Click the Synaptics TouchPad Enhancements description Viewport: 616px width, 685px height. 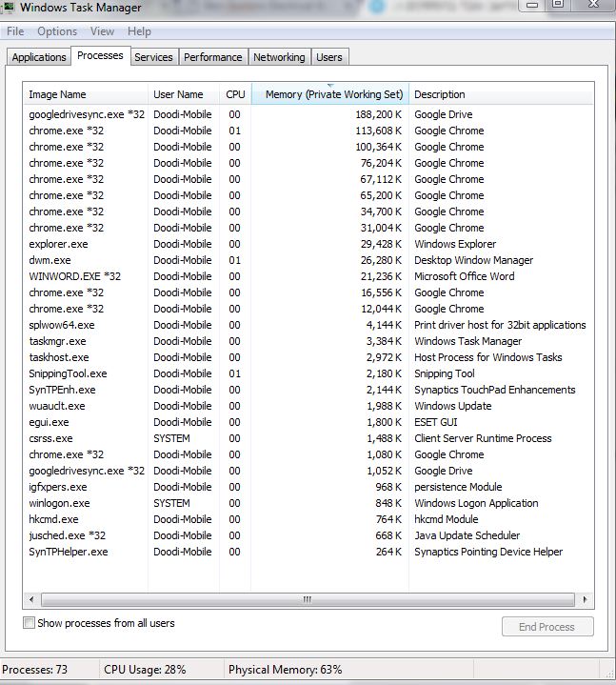[495, 390]
